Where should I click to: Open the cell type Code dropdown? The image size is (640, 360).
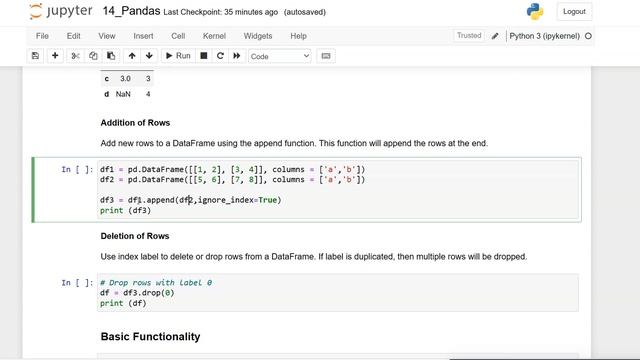click(x=280, y=56)
